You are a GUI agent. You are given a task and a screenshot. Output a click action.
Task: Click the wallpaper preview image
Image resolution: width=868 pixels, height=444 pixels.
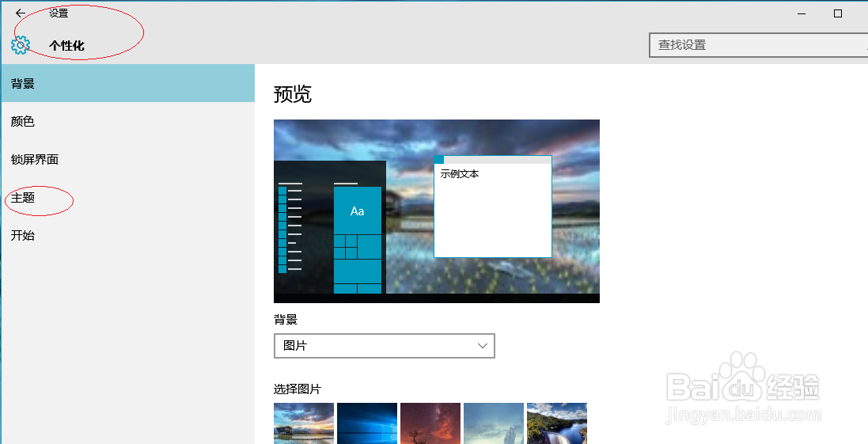click(437, 211)
